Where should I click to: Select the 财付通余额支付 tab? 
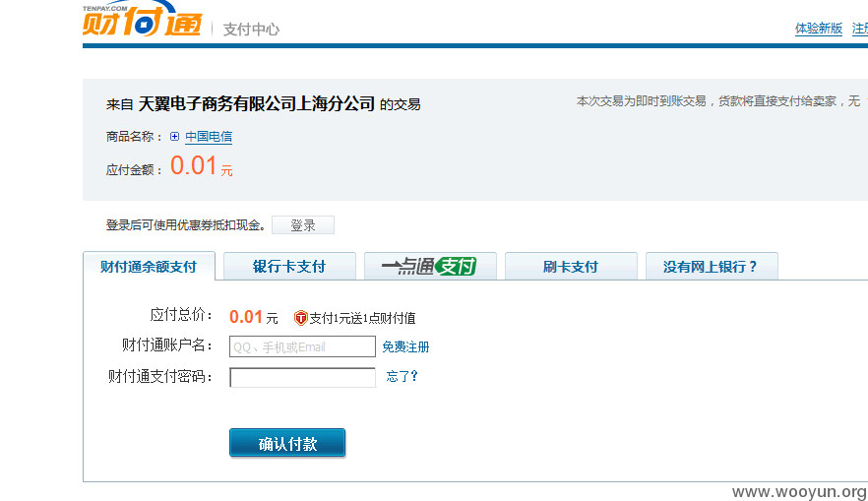[x=149, y=267]
